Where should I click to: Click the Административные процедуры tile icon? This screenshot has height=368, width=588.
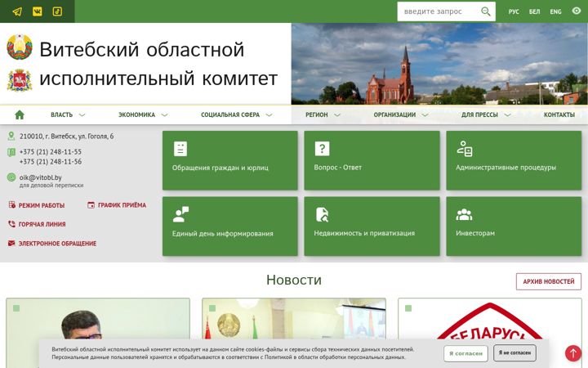coord(465,149)
